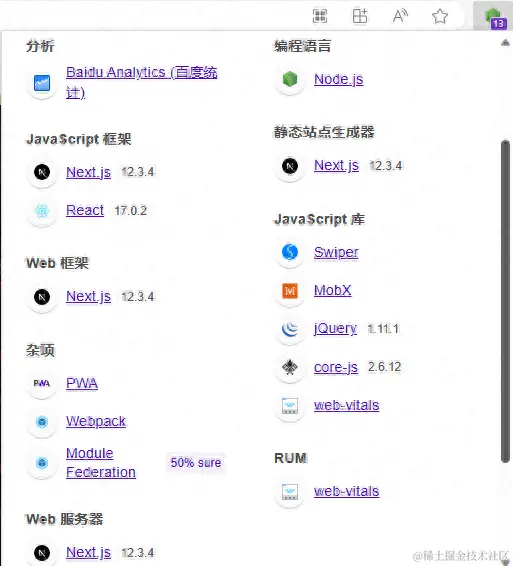513x566 pixels.
Task: Open the QR code apps grid icon
Action: 320,16
